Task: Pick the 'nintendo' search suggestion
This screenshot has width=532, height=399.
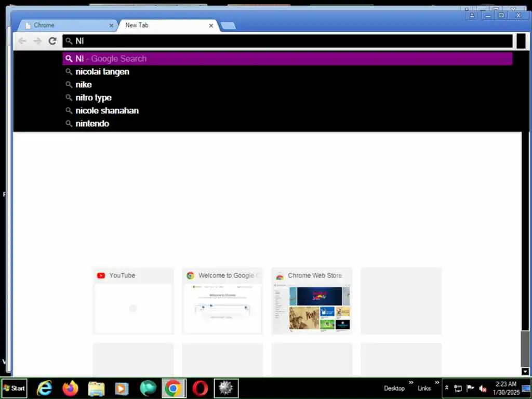Action: coord(287,124)
